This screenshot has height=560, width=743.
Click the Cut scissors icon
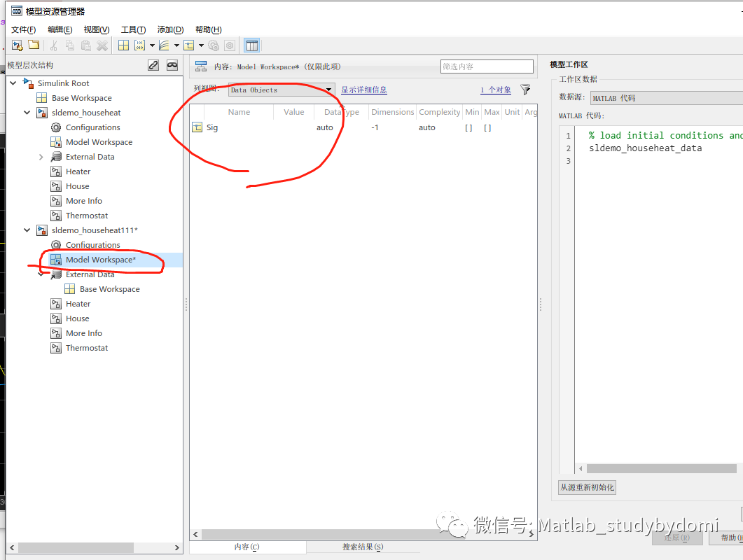coord(53,45)
